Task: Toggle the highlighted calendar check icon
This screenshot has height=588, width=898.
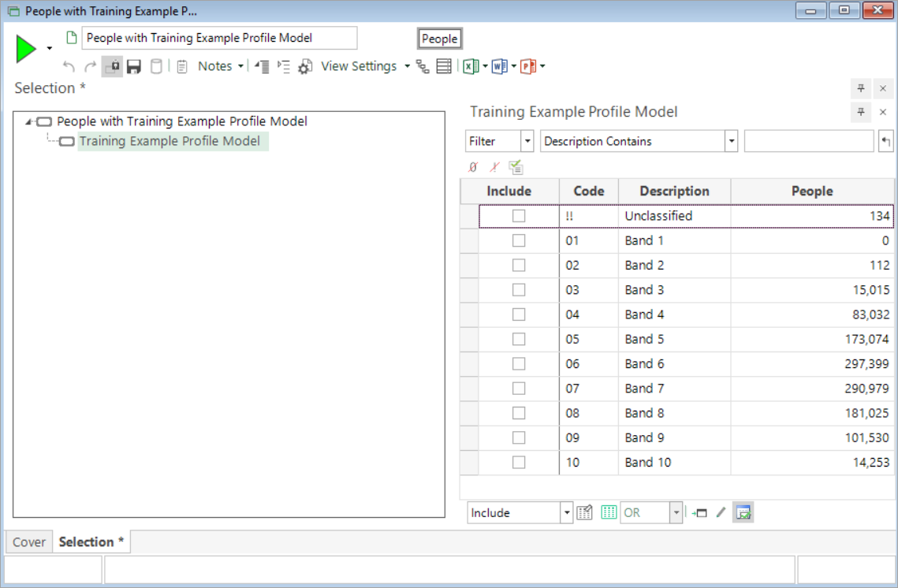Action: pos(743,512)
